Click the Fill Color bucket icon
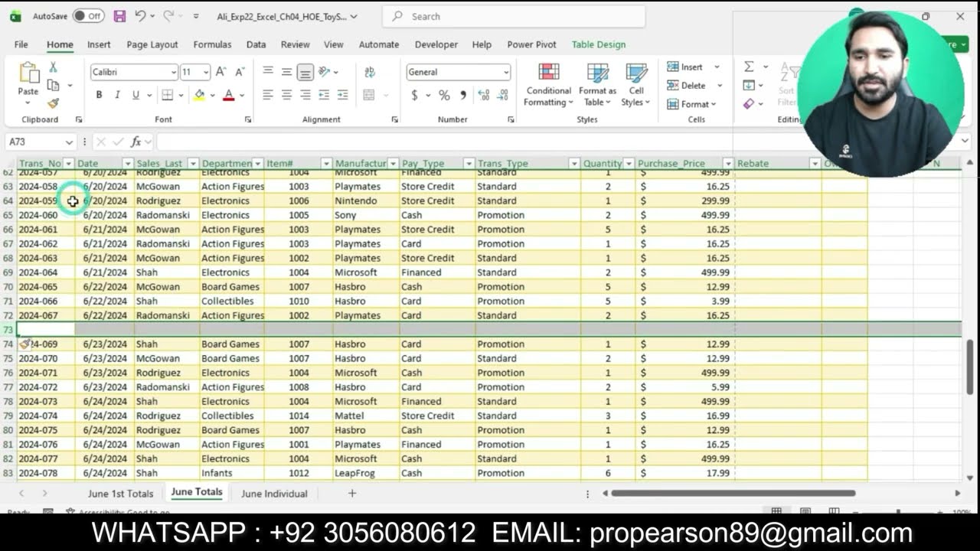This screenshot has height=551, width=980. click(x=199, y=95)
